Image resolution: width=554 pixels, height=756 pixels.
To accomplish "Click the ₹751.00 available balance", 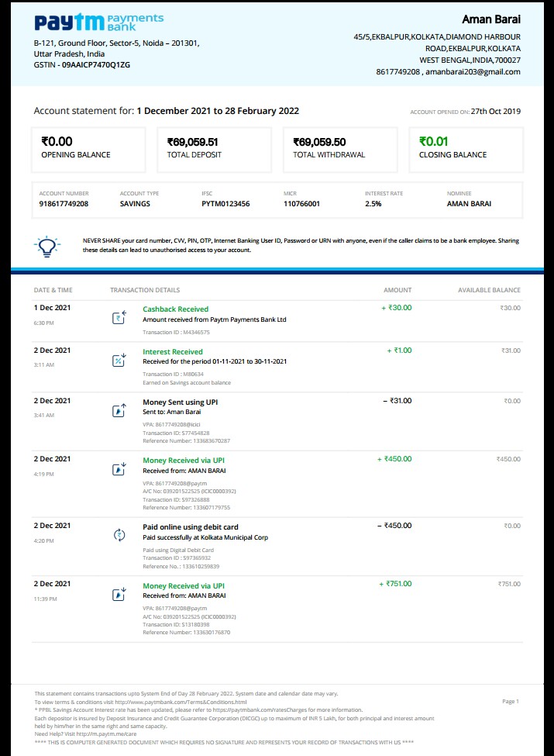I will click(509, 584).
